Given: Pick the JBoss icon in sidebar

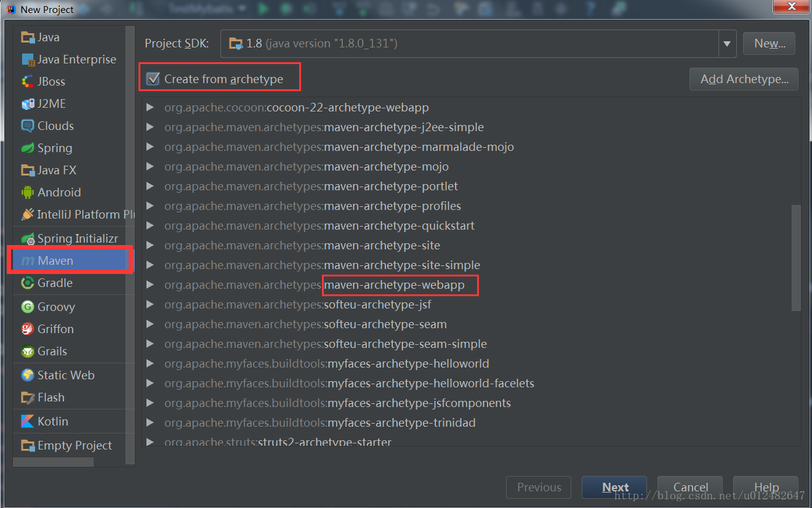Looking at the screenshot, I should point(28,82).
